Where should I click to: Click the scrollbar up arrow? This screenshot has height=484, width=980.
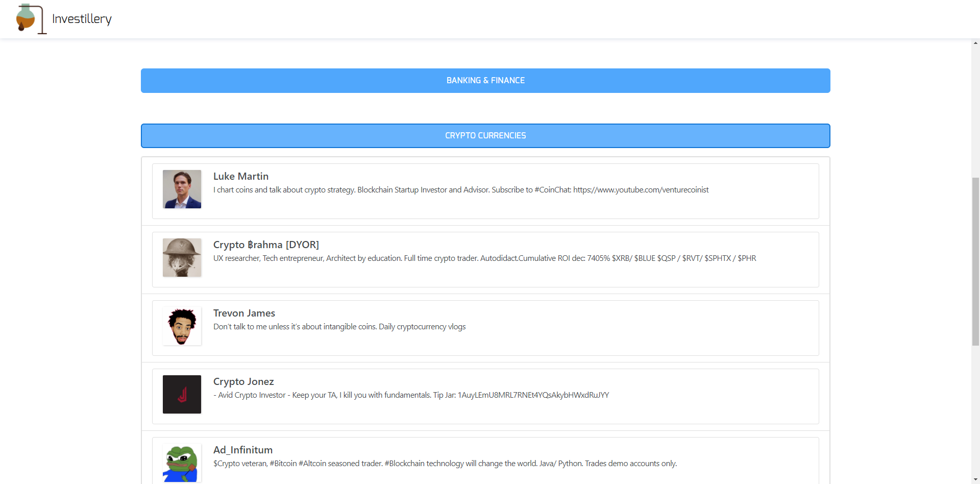pos(975,43)
